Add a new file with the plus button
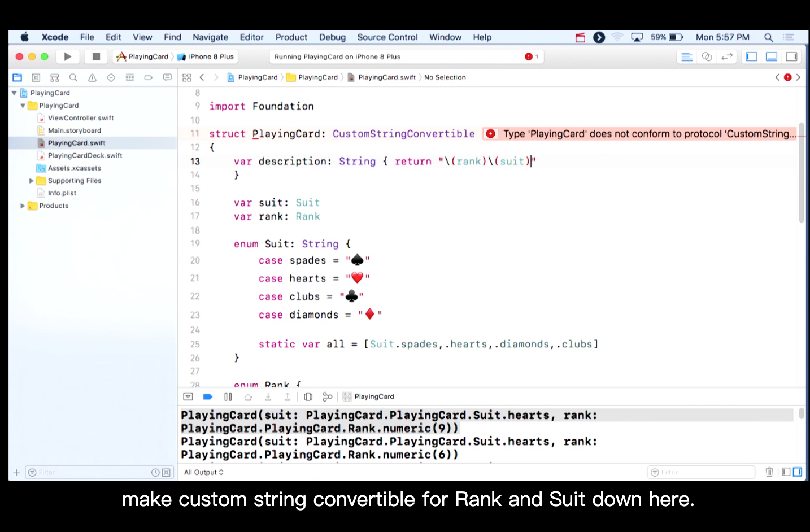This screenshot has height=532, width=810. pyautogui.click(x=16, y=472)
